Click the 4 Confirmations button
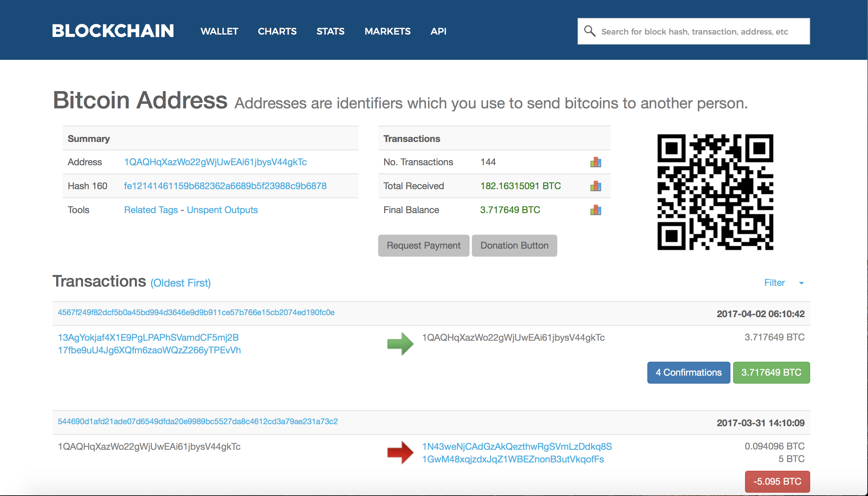Image resolution: width=868 pixels, height=496 pixels. pos(689,373)
